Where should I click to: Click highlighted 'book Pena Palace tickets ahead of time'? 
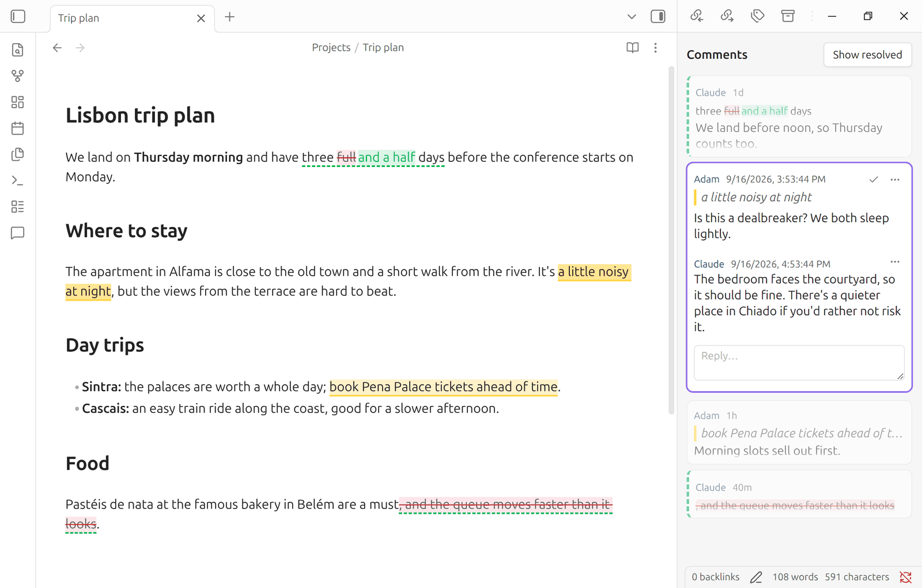pos(444,387)
